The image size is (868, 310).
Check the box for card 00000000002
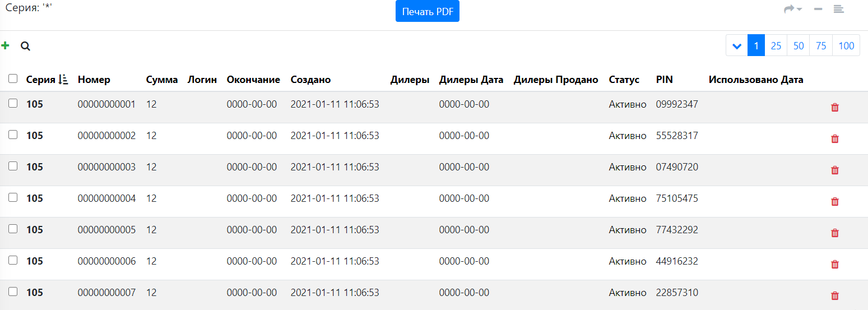(13, 135)
